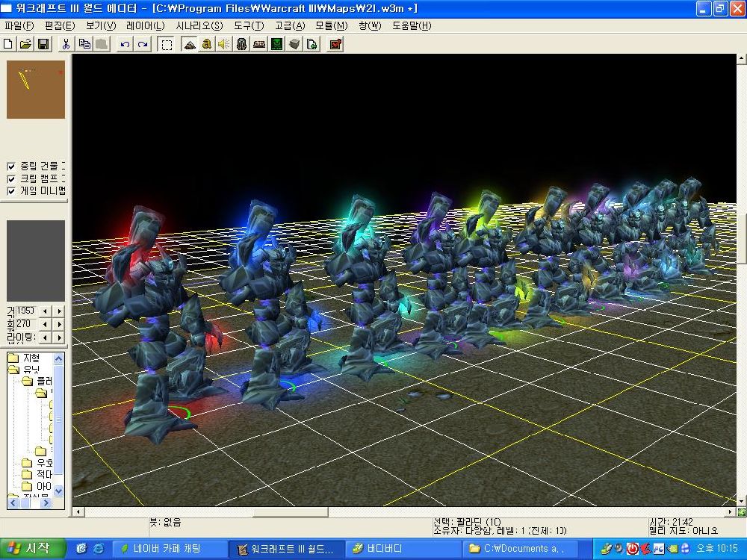Undo the last action in toolbar
This screenshot has width=747, height=560.
point(125,44)
